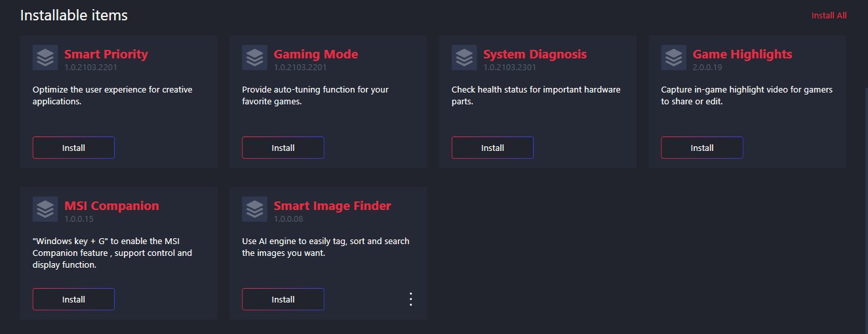The image size is (868, 334).
Task: Click the 'Use AI engine' description text
Action: pos(326,247)
